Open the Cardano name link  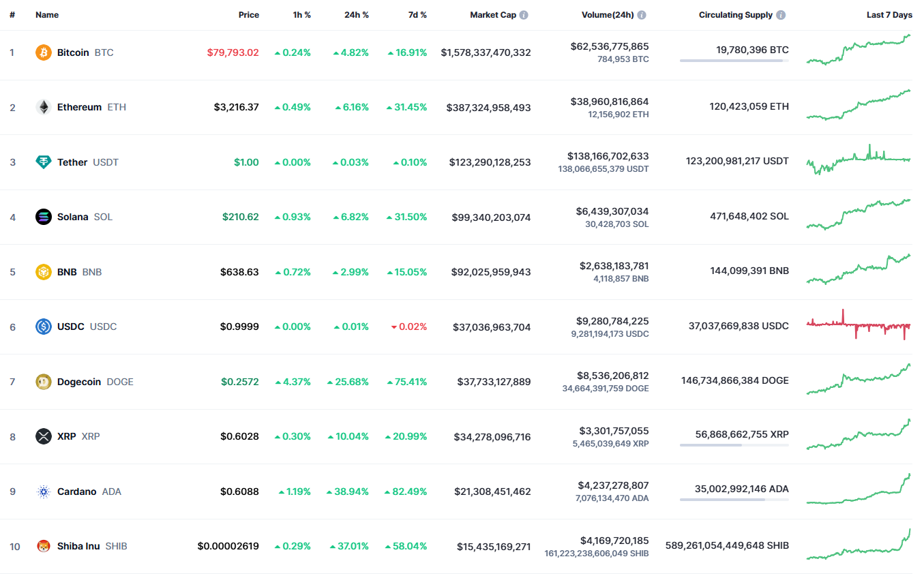(x=77, y=492)
